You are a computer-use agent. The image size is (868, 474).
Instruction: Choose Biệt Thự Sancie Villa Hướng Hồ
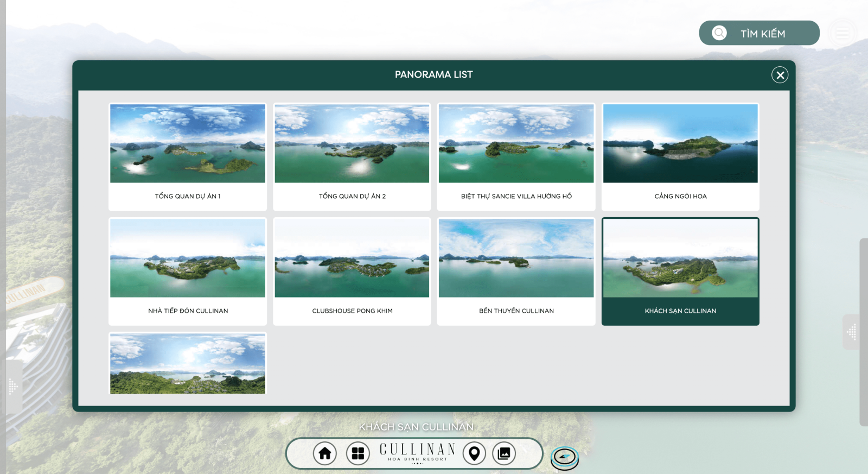pos(516,156)
